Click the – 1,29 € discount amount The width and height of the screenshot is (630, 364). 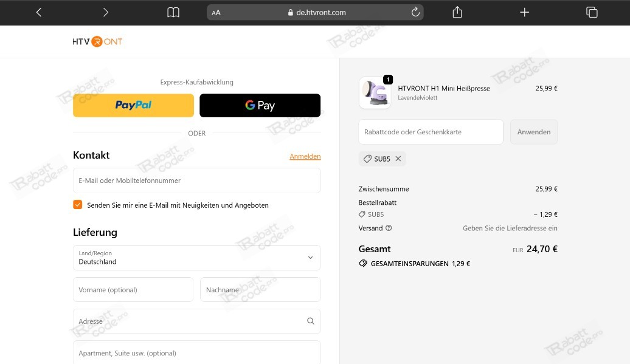click(x=545, y=215)
